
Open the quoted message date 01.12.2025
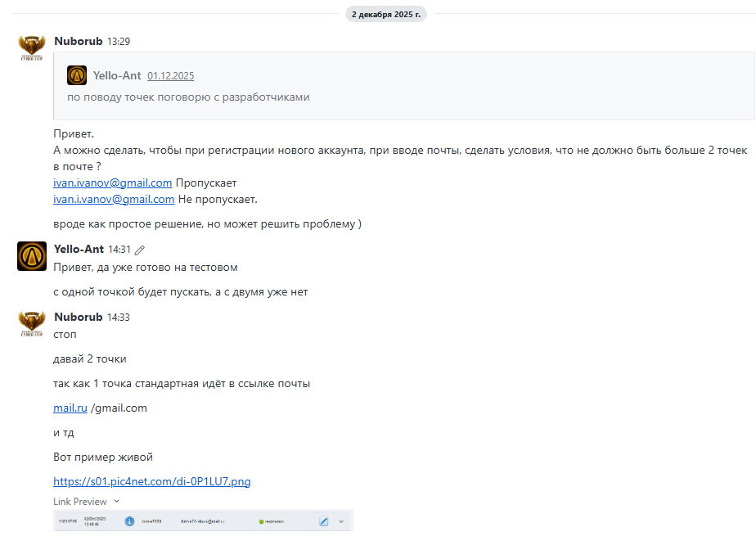[171, 75]
